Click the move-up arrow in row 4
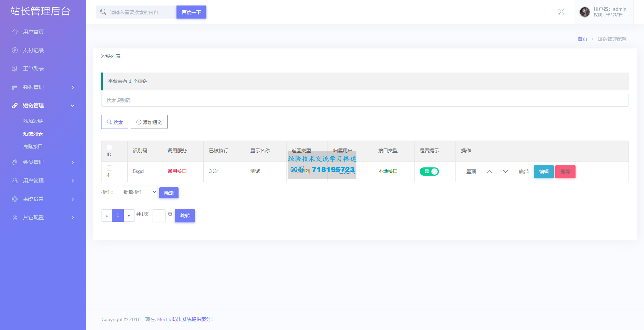Image resolution: width=644 pixels, height=330 pixels. click(x=489, y=172)
